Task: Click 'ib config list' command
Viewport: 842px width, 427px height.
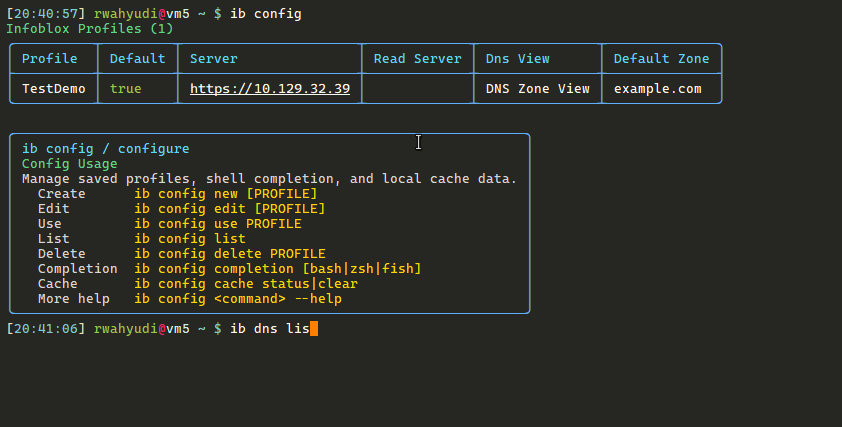Action: [190, 239]
